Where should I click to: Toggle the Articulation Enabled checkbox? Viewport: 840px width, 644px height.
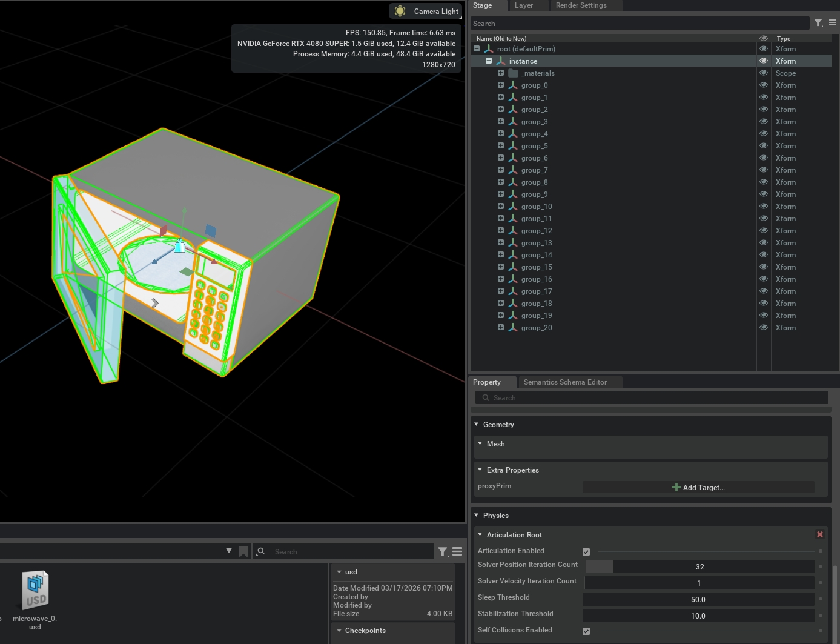[x=586, y=551]
